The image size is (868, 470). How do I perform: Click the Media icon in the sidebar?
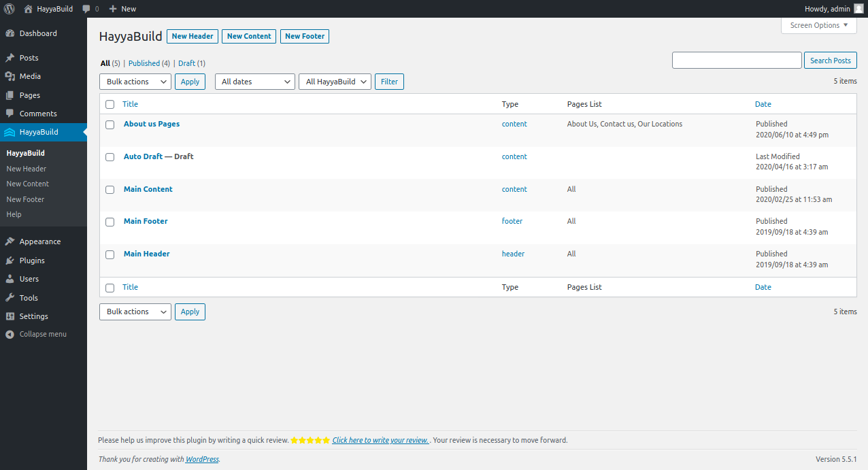coord(10,76)
